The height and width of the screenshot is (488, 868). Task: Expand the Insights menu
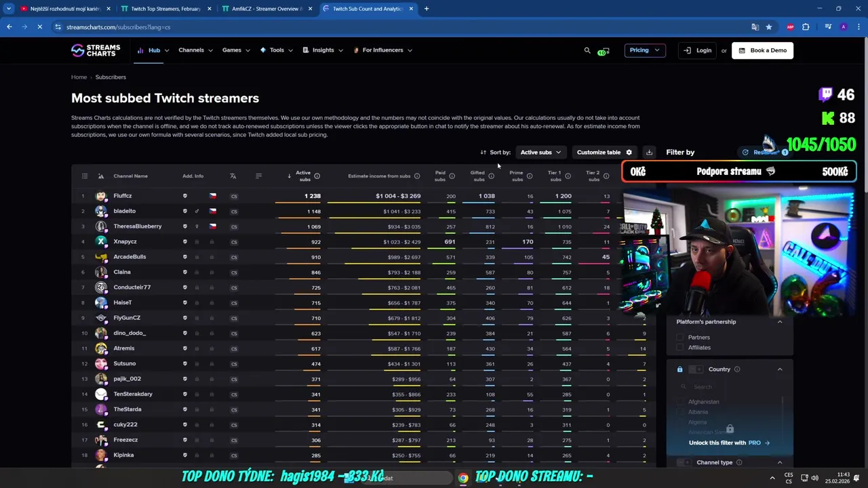(x=323, y=50)
